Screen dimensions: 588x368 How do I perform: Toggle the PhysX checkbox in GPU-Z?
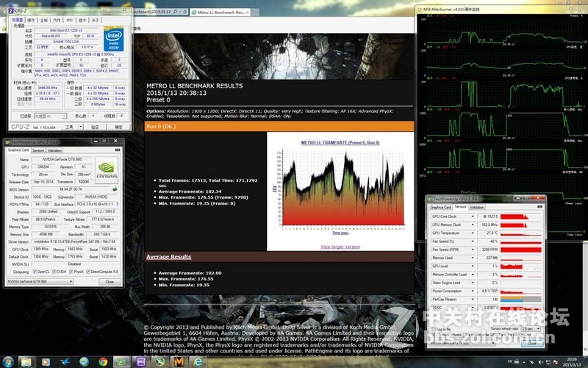coord(71,272)
